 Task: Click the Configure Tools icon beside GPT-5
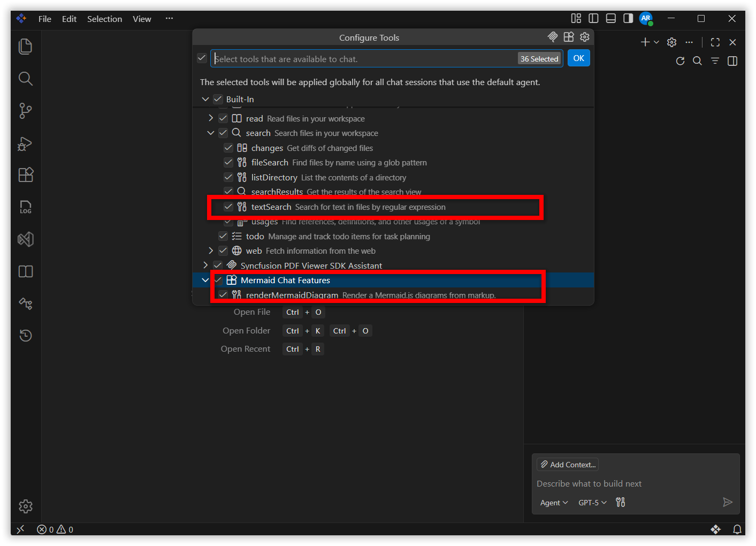pyautogui.click(x=621, y=502)
